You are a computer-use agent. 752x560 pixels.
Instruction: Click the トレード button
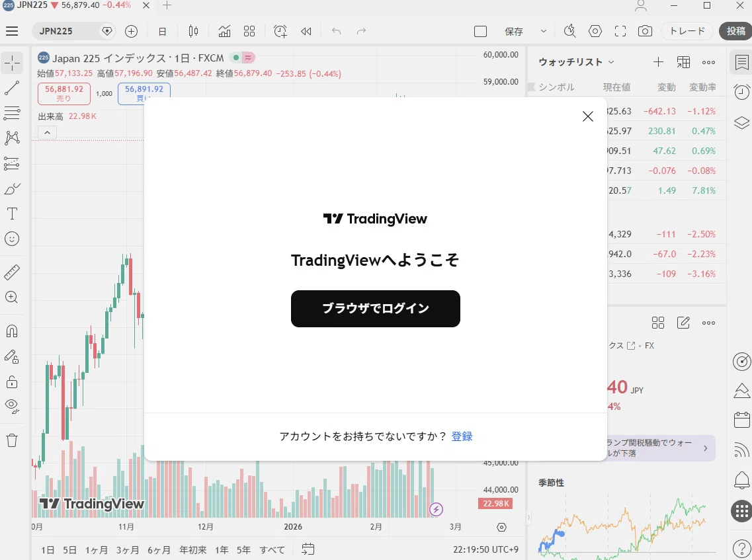pyautogui.click(x=687, y=31)
